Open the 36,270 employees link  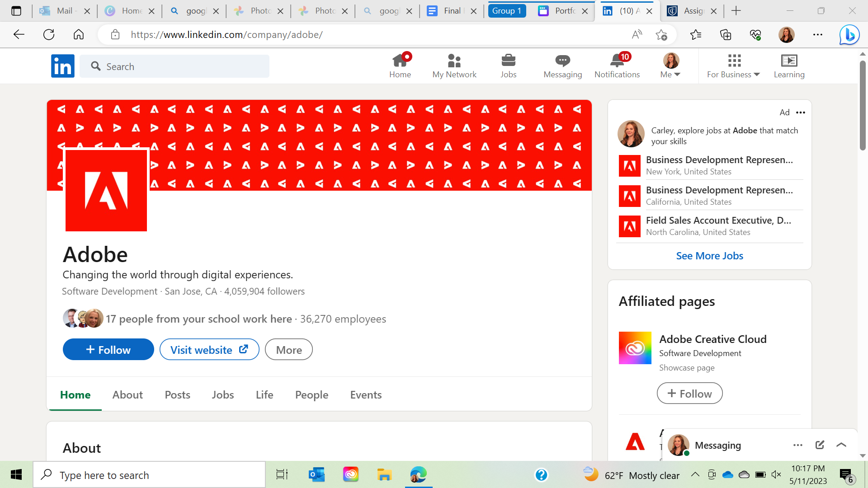tap(343, 319)
